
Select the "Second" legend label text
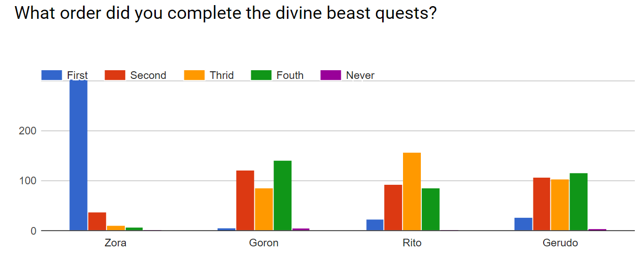click(x=148, y=75)
